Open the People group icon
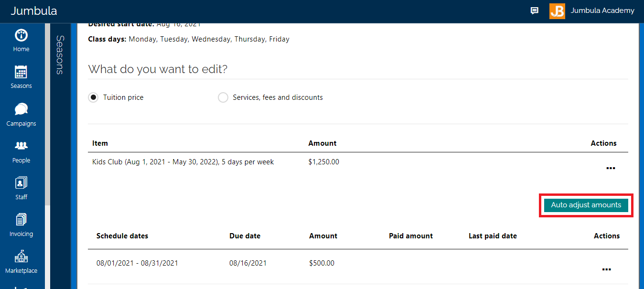Screen dimensions: 644x289 (x=21, y=146)
